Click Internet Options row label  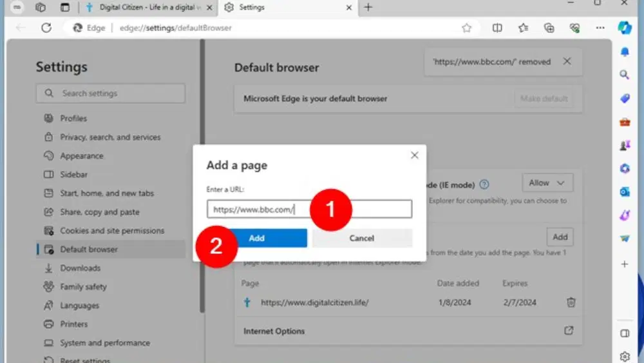274,331
